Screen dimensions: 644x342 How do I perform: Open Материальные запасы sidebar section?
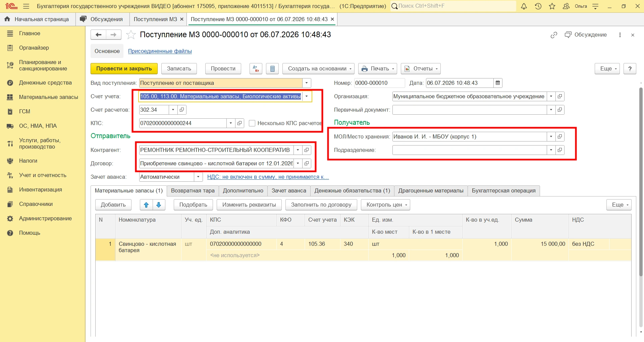[43, 97]
